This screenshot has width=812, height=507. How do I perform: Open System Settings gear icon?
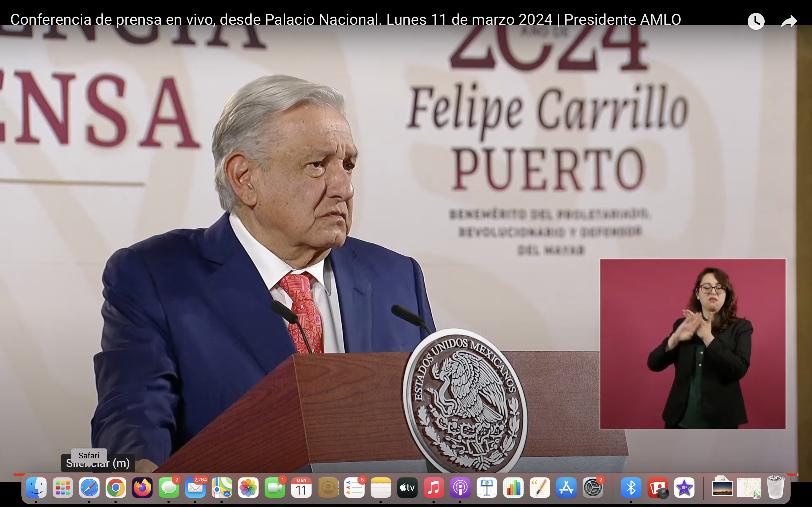click(593, 488)
